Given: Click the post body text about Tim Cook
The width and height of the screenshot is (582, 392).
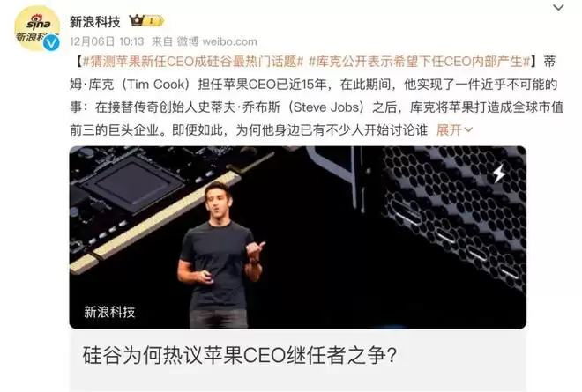Looking at the screenshot, I should click(317, 96).
